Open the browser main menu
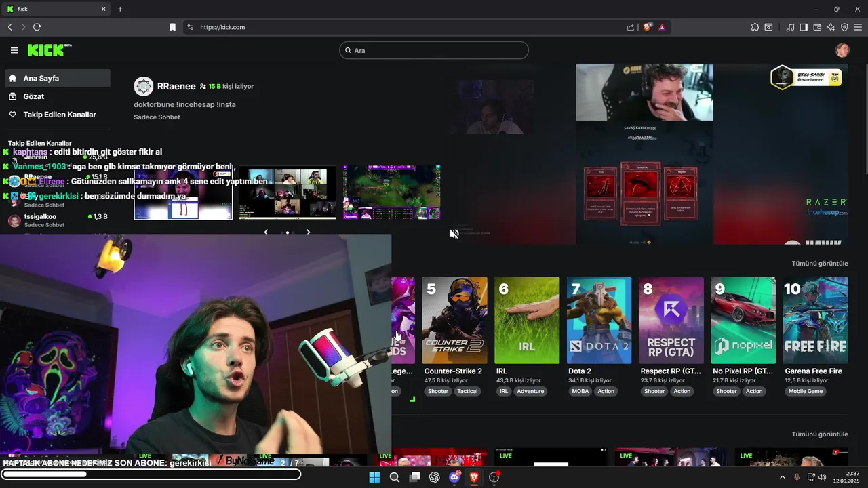This screenshot has width=868, height=488. coord(858,27)
